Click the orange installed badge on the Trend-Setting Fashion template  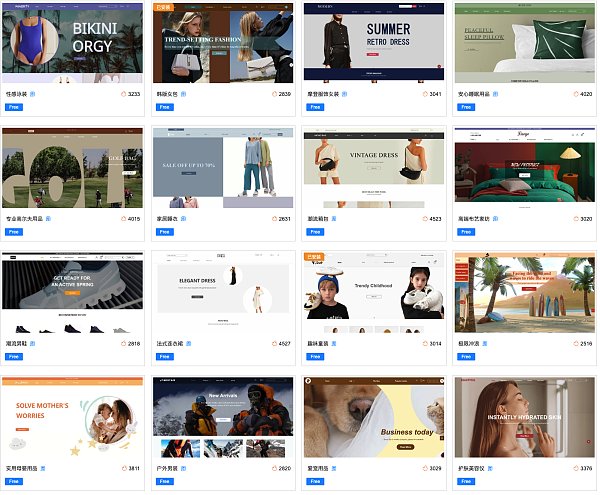[163, 7]
